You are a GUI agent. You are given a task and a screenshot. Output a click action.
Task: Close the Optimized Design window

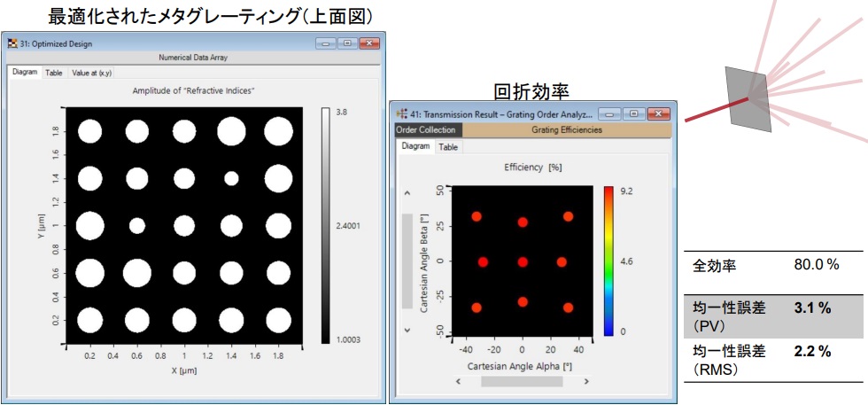point(368,43)
